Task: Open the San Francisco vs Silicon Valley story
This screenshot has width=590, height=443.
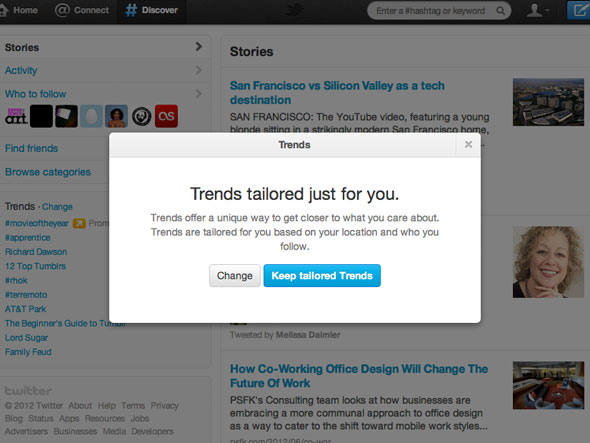Action: (x=337, y=93)
